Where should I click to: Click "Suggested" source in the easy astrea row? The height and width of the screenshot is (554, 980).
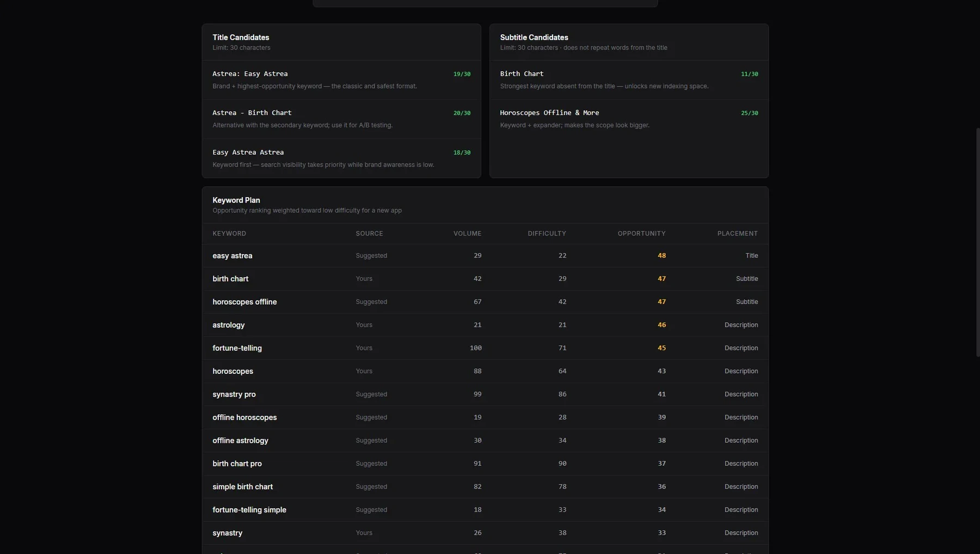pos(371,256)
